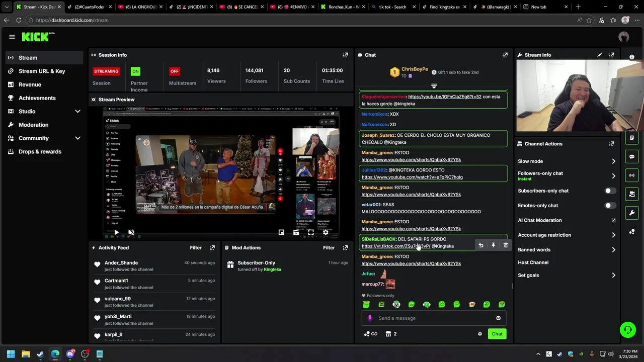Viewport: 644px width, 362px height.
Task: Pop out the Session Info panel
Action: click(345, 55)
